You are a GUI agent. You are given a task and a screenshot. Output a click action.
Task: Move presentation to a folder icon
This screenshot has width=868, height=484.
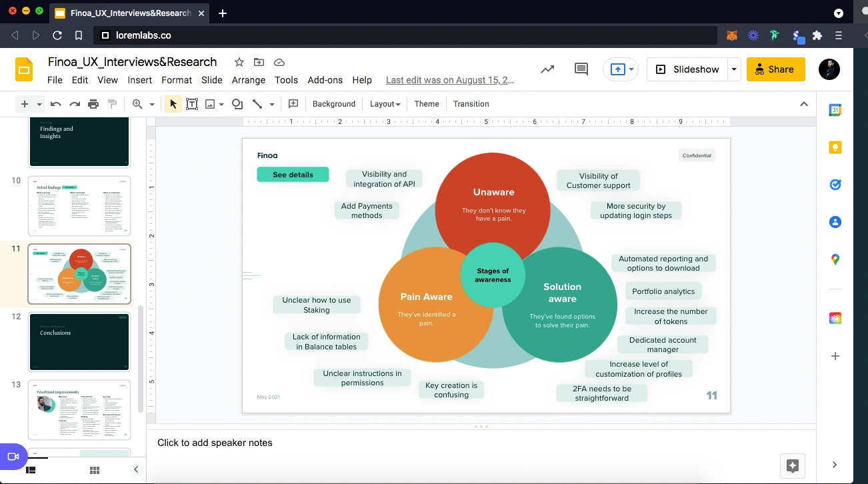coord(259,62)
